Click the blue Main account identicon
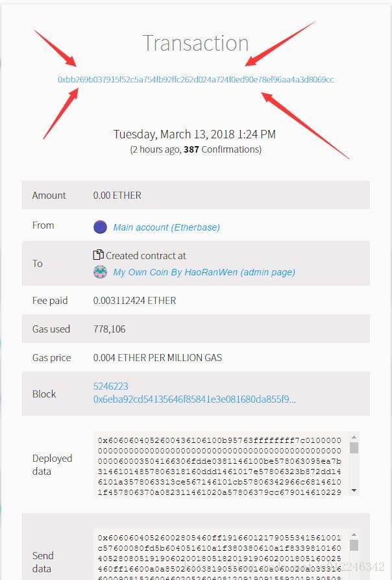 coord(100,227)
